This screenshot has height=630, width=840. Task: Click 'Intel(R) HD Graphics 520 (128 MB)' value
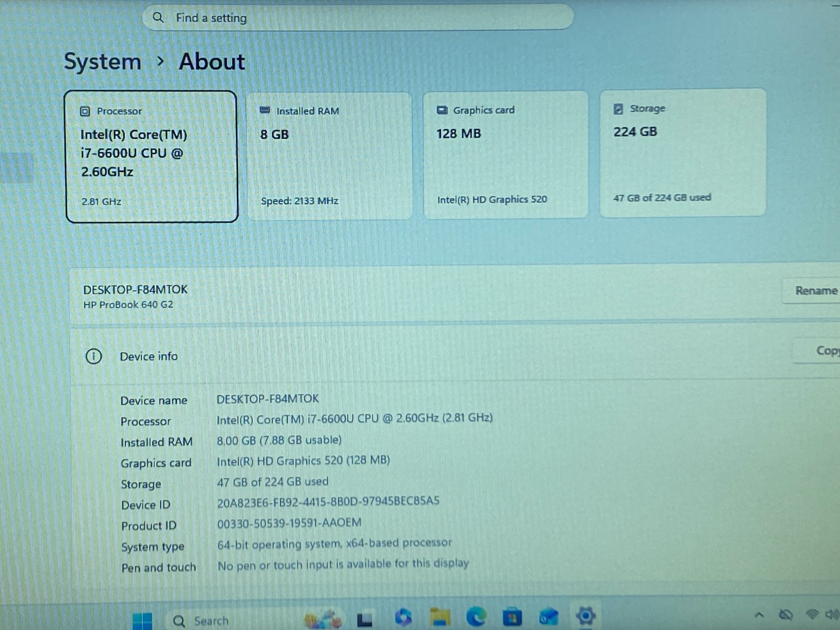(x=303, y=460)
